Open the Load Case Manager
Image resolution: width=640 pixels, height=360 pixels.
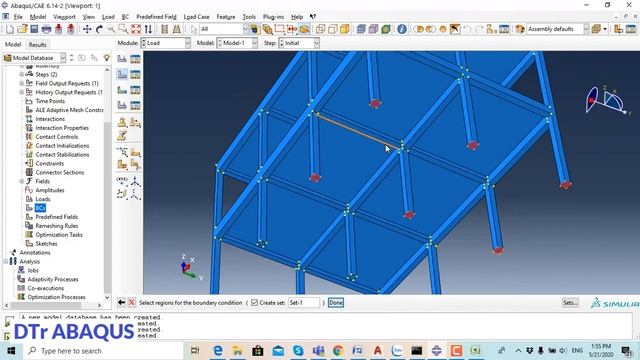[135, 105]
